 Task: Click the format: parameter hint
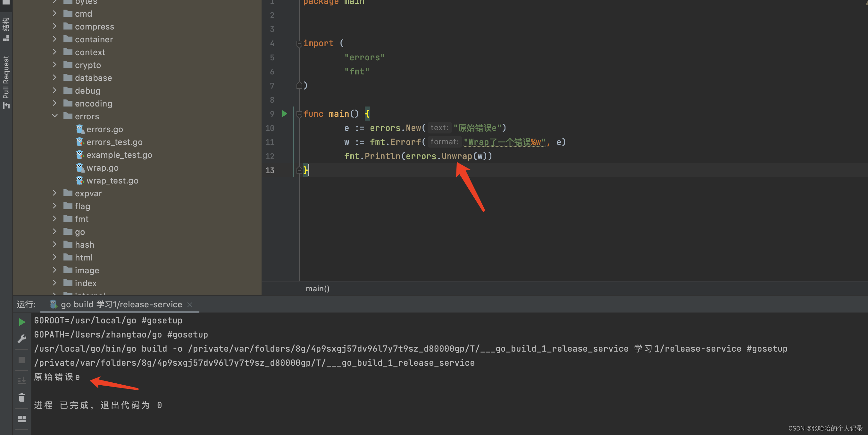pos(445,141)
